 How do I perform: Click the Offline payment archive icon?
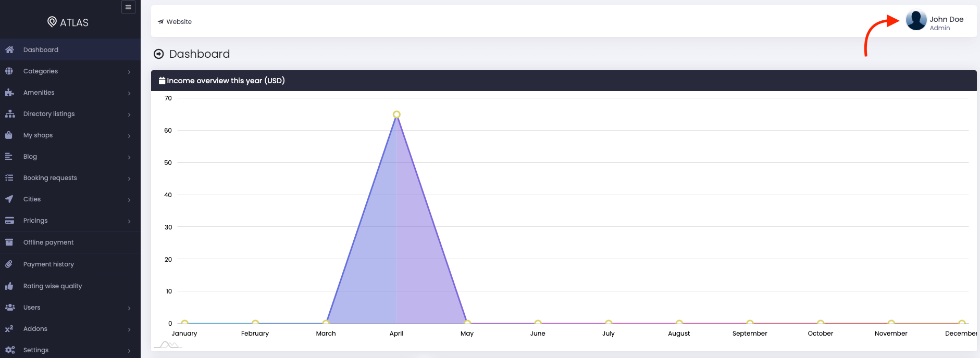9,242
